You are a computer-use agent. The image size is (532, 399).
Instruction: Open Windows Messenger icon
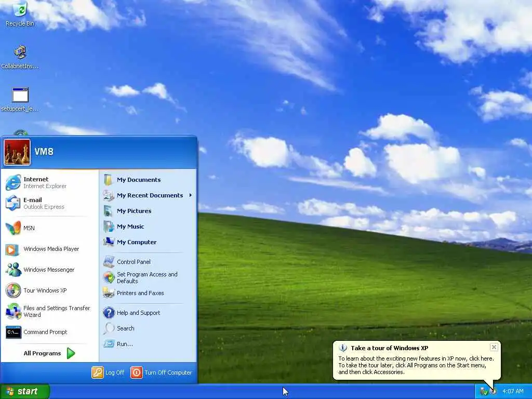[x=13, y=270]
